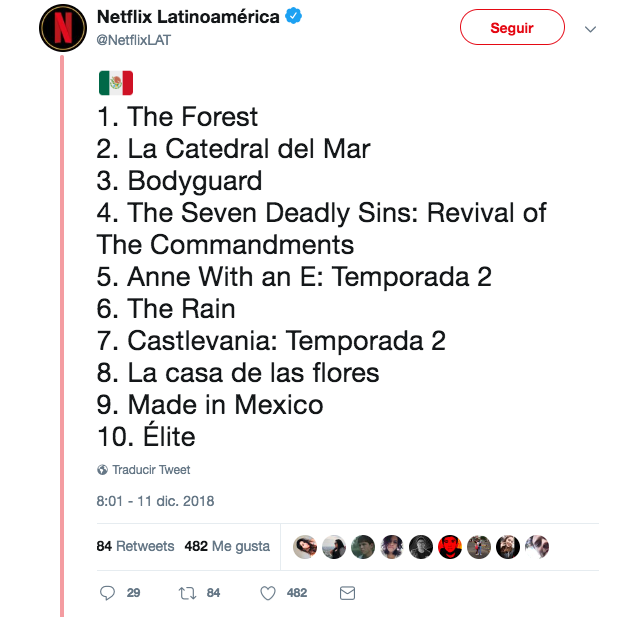Click the globe icon beside Traducir Tweet
637x617 pixels.
click(102, 470)
